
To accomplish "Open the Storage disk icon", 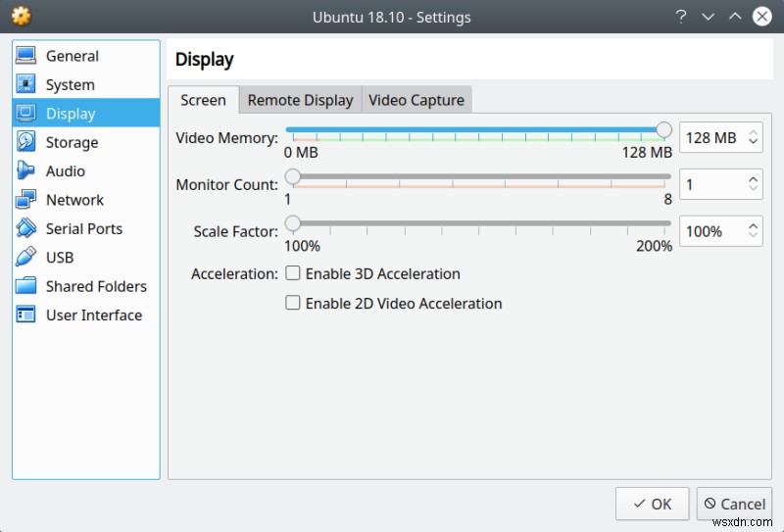I will pos(25,141).
